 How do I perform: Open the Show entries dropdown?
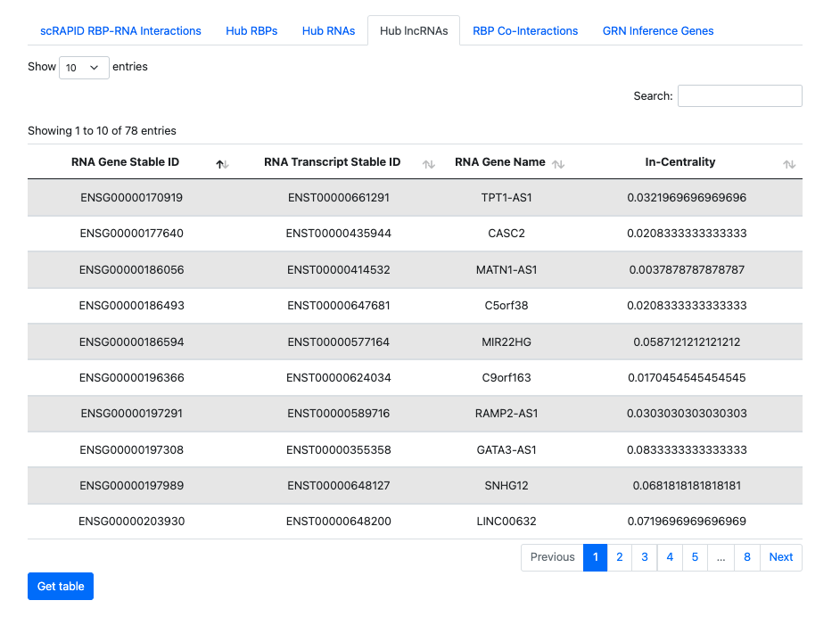click(x=84, y=68)
